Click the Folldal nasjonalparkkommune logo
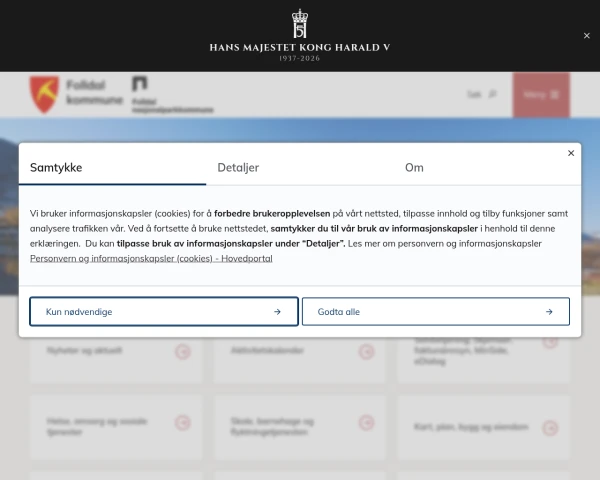The height and width of the screenshot is (480, 600). (172, 95)
